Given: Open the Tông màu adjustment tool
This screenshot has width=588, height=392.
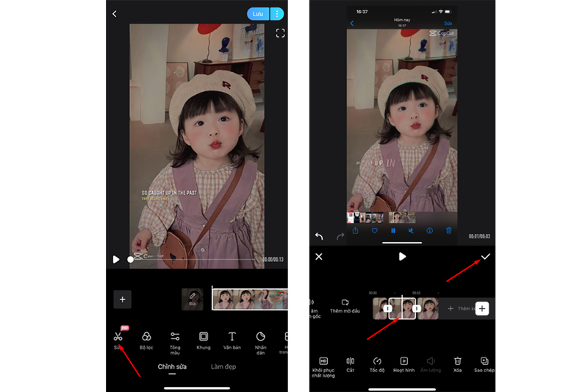Looking at the screenshot, I should (x=175, y=343).
